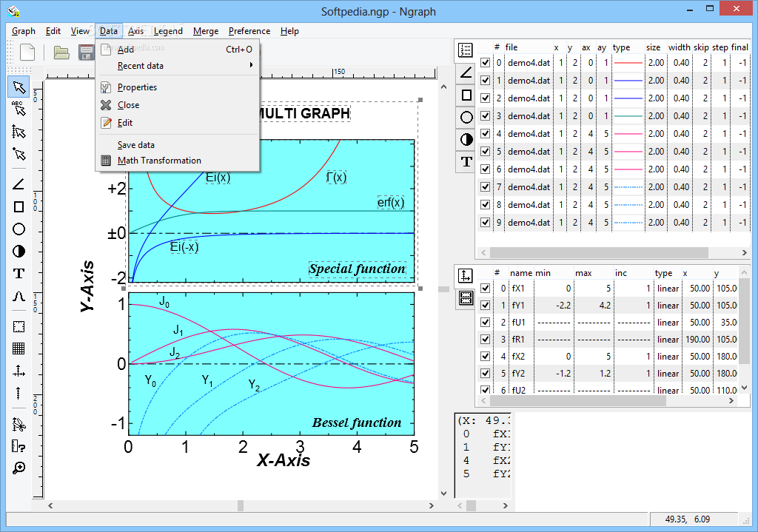Screen dimensions: 758x532
Task: Choose Add in the Data menu
Action: pos(178,50)
